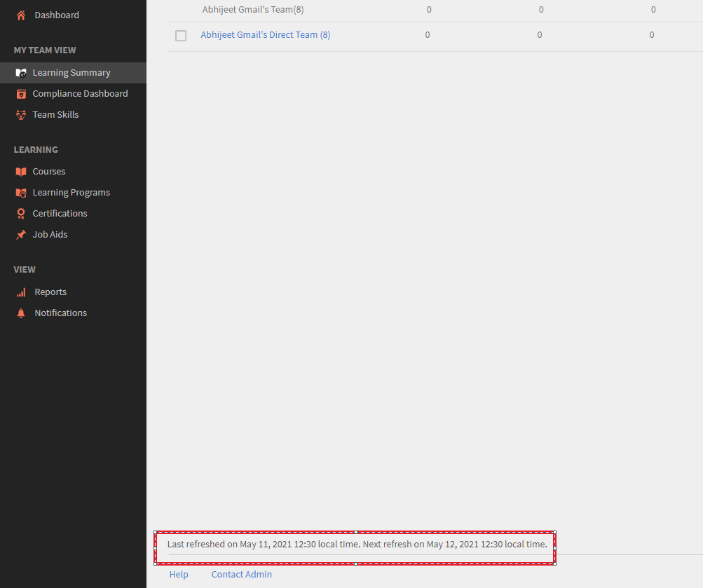Expand Abhijeet Gmail's Direct Team row

pyautogui.click(x=265, y=35)
